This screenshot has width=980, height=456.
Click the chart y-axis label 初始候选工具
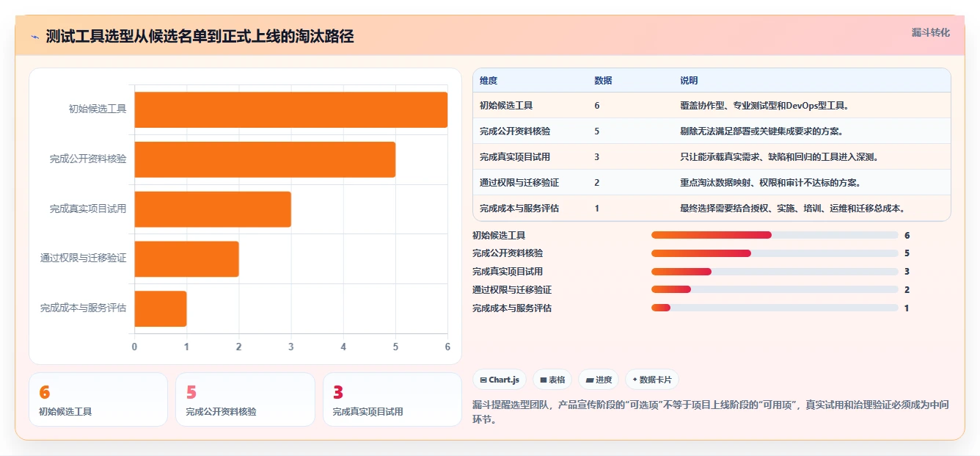click(98, 109)
